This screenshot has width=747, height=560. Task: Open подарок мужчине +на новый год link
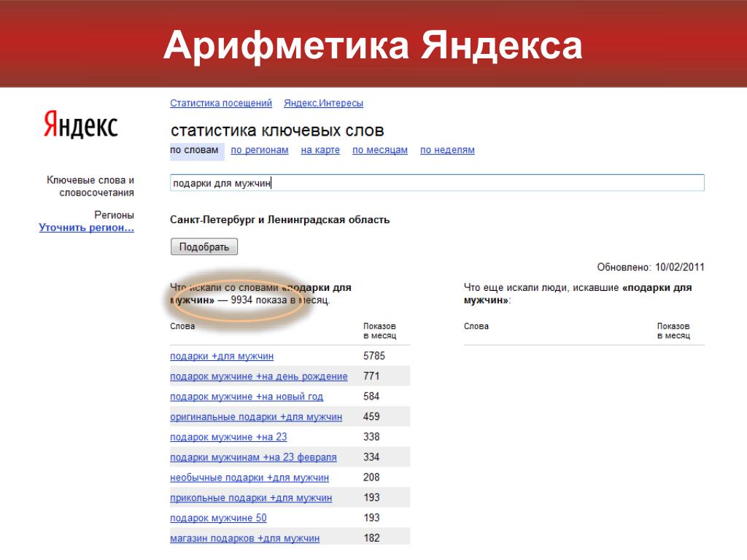247,397
